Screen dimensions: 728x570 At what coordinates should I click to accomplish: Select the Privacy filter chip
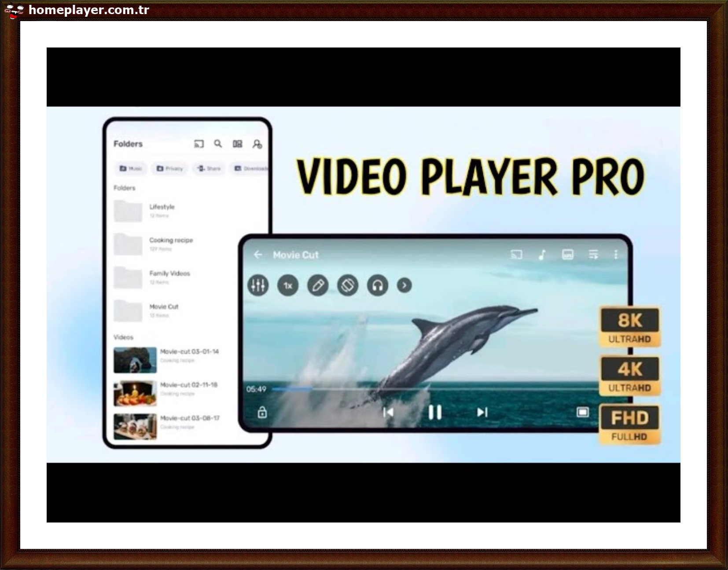[170, 168]
